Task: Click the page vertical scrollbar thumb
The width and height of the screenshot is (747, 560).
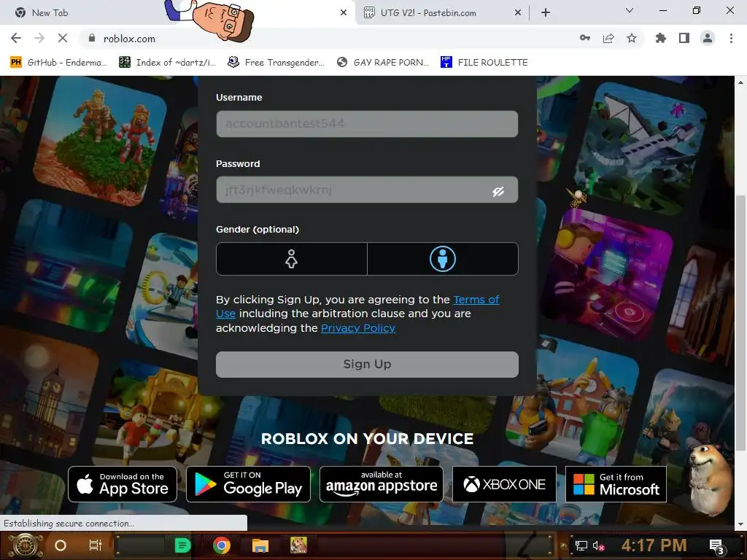Action: tap(740, 322)
